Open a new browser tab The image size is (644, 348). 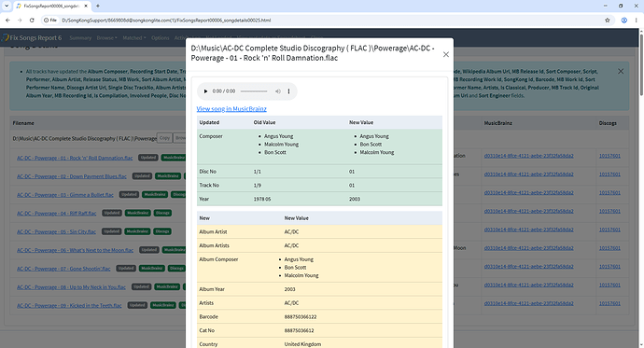(98, 6)
